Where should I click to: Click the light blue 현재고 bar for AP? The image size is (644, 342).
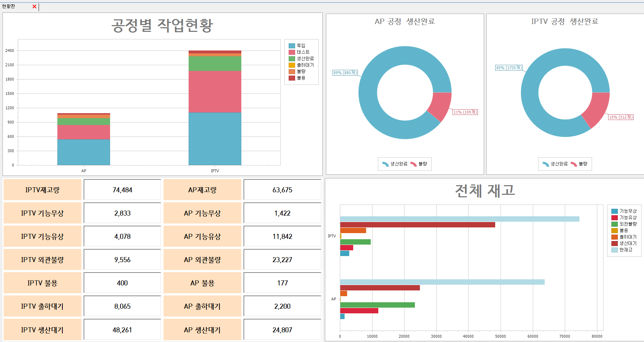click(442, 282)
